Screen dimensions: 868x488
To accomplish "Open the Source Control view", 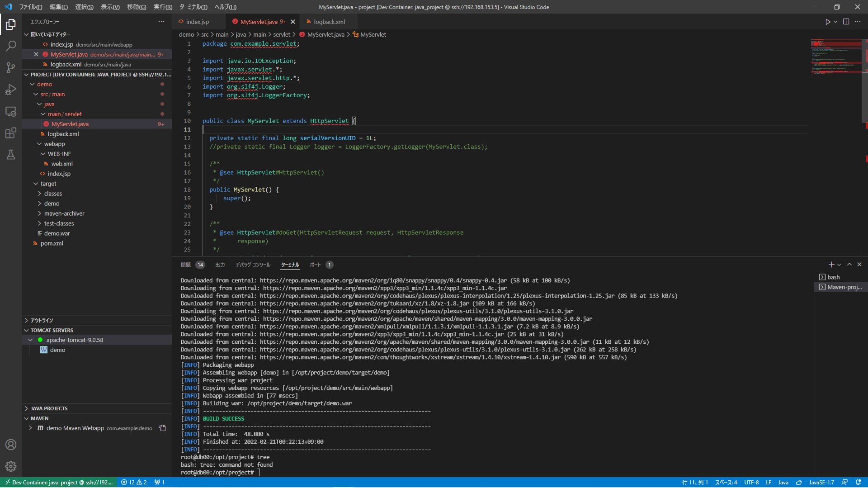I will tap(11, 67).
